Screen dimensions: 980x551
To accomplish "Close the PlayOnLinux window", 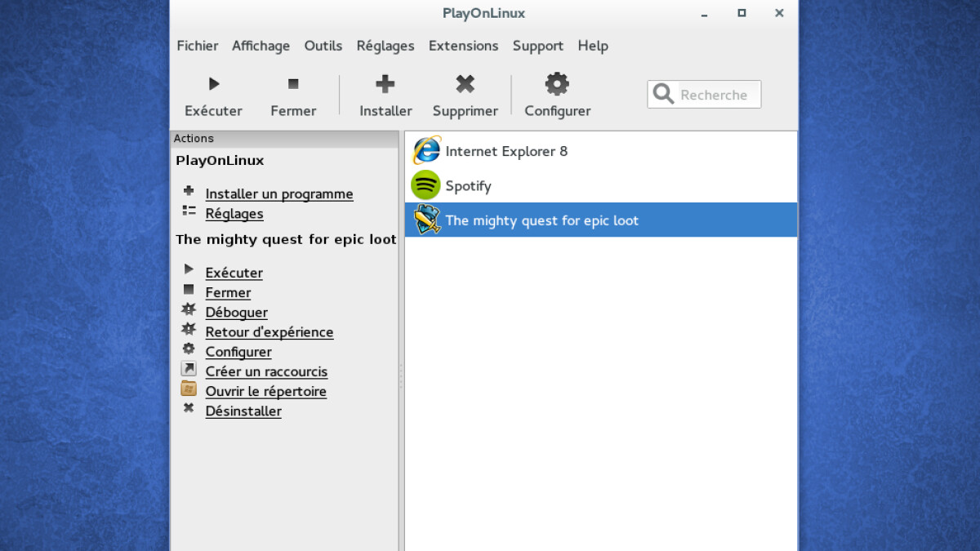I will pos(779,13).
